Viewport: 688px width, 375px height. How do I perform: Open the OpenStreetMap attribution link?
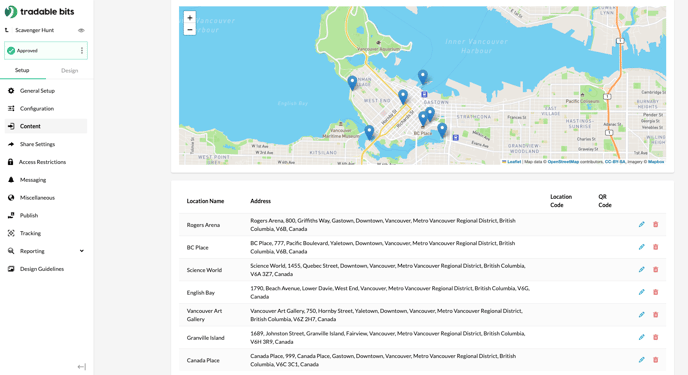[563, 162]
